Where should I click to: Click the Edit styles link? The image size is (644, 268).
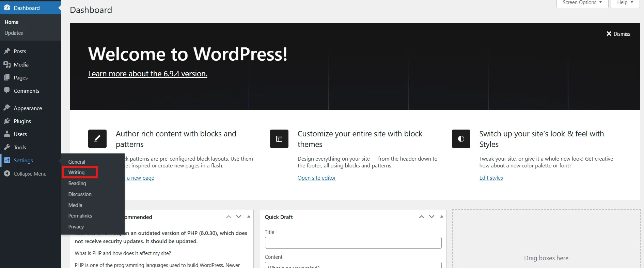[491, 178]
